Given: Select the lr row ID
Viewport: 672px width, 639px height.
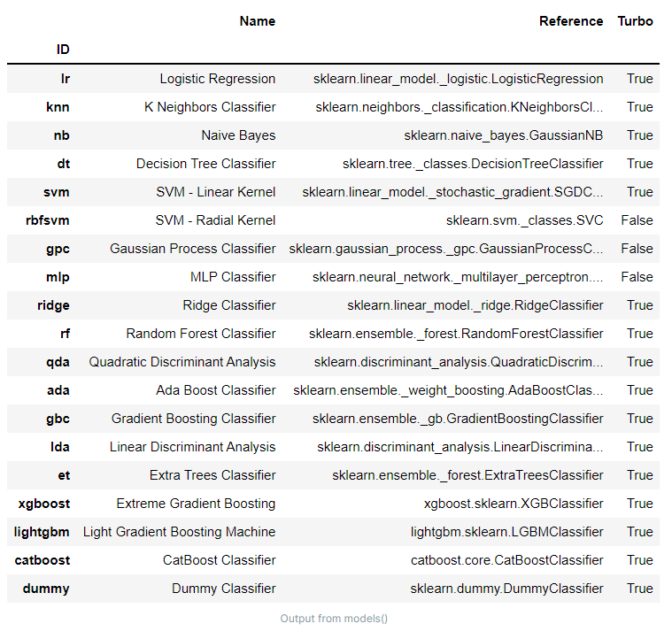Looking at the screenshot, I should point(66,79).
